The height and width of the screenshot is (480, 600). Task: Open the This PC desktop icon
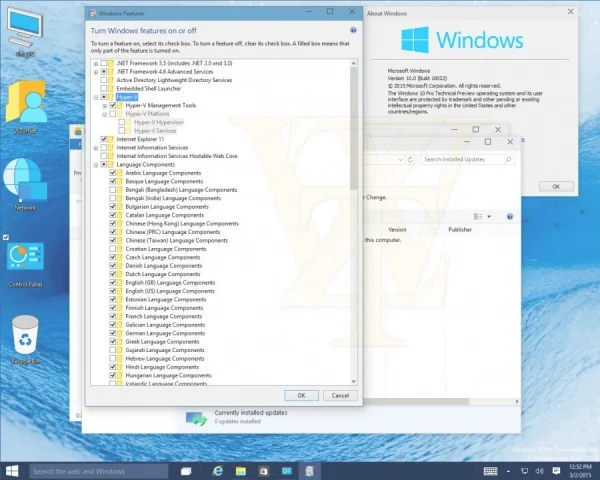(25, 29)
